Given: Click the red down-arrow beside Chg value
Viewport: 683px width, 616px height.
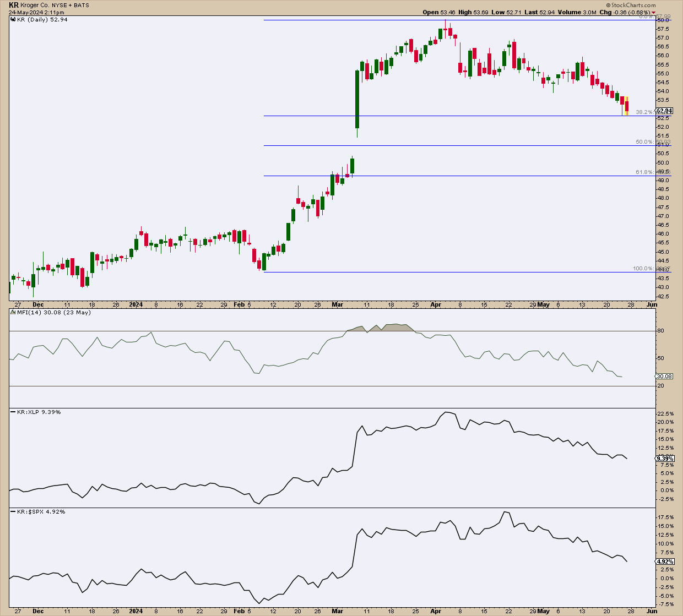Looking at the screenshot, I should pyautogui.click(x=653, y=13).
